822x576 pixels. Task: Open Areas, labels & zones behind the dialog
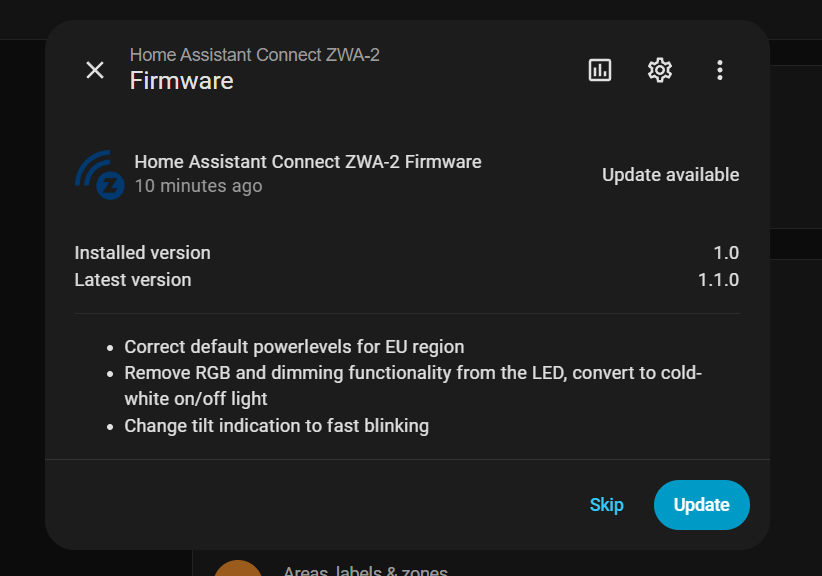coord(365,569)
